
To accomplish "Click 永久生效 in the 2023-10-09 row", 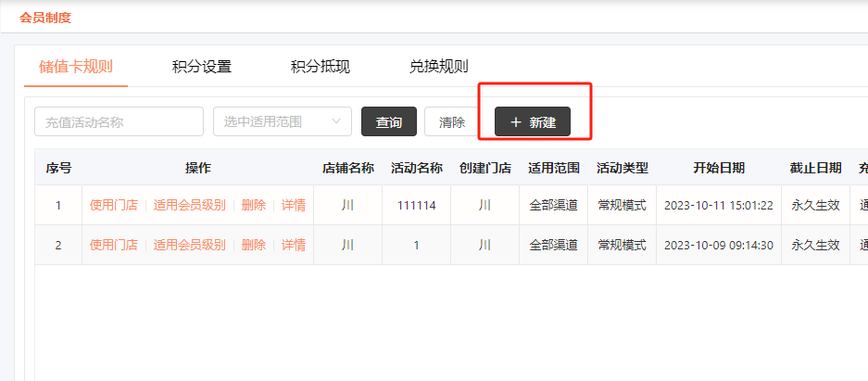I will point(815,245).
